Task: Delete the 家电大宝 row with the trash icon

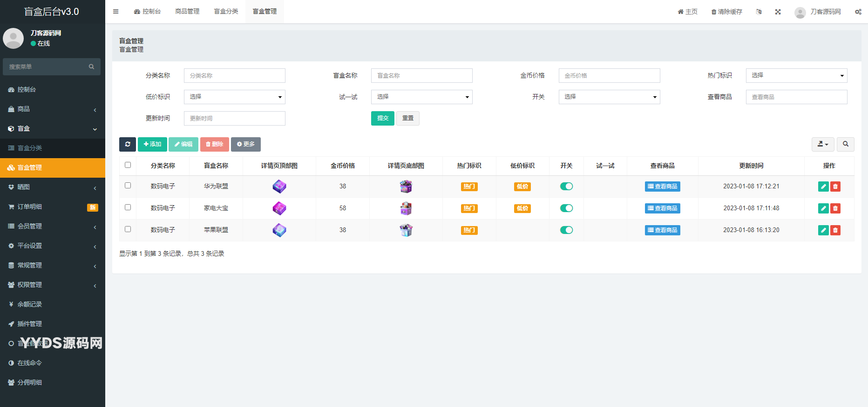Action: [x=835, y=208]
